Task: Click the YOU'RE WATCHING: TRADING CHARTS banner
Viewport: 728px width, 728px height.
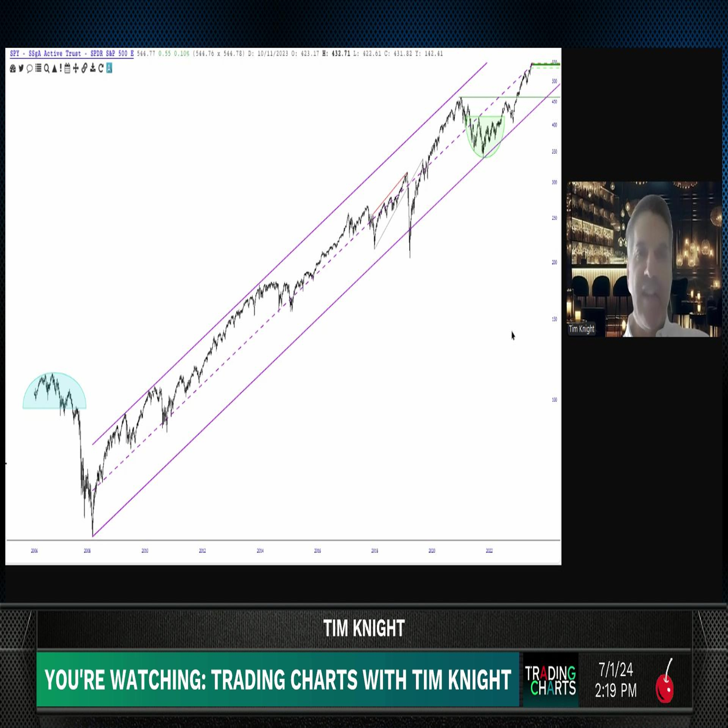Action: pos(278,679)
